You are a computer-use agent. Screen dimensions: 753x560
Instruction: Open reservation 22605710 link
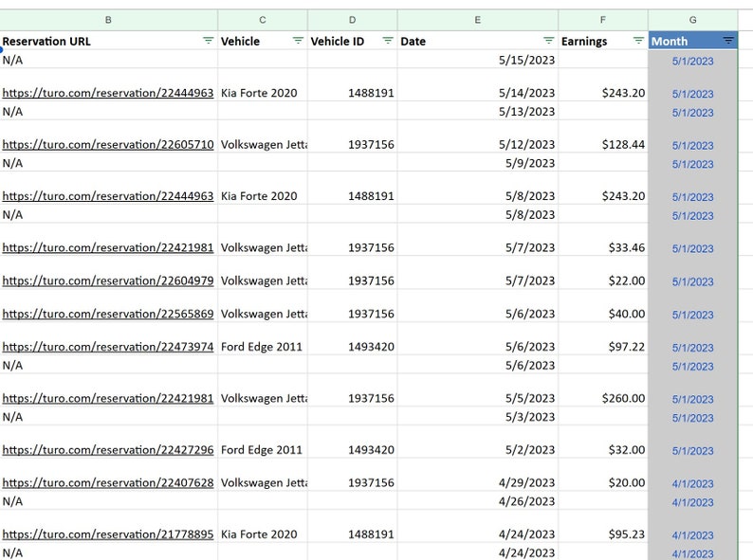108,144
